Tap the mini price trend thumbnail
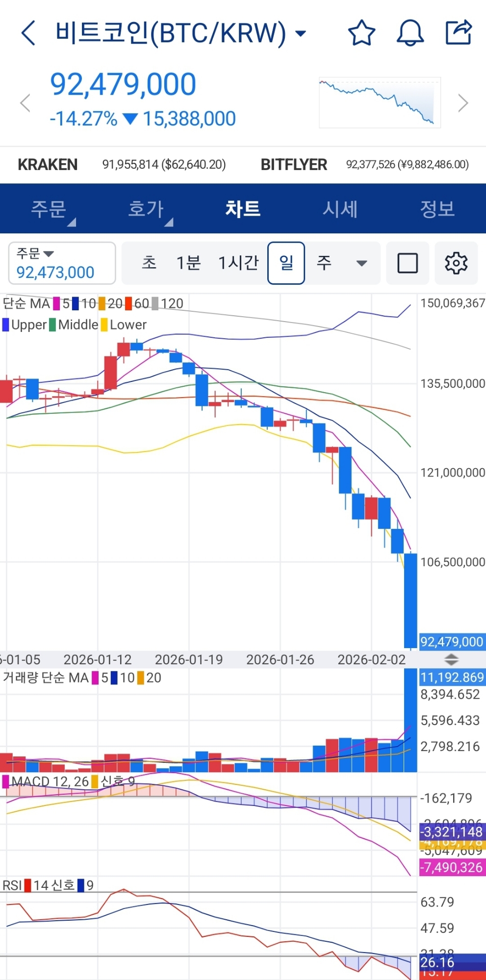The height and width of the screenshot is (980, 486). click(380, 102)
